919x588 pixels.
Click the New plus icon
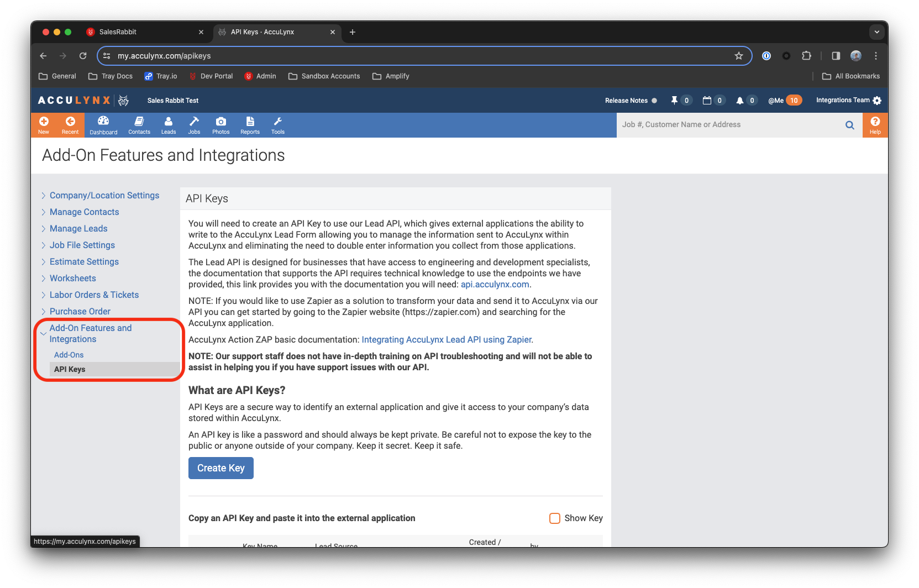[x=44, y=125]
